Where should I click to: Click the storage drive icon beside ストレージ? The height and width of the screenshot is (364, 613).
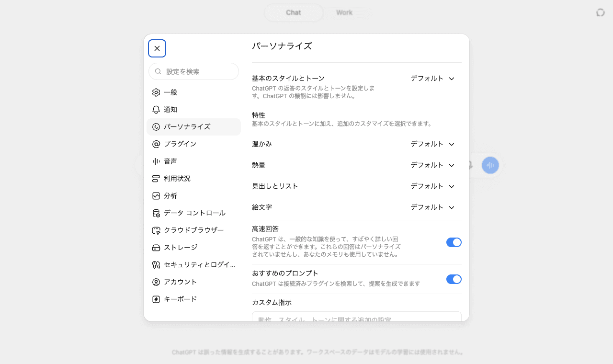click(x=156, y=248)
